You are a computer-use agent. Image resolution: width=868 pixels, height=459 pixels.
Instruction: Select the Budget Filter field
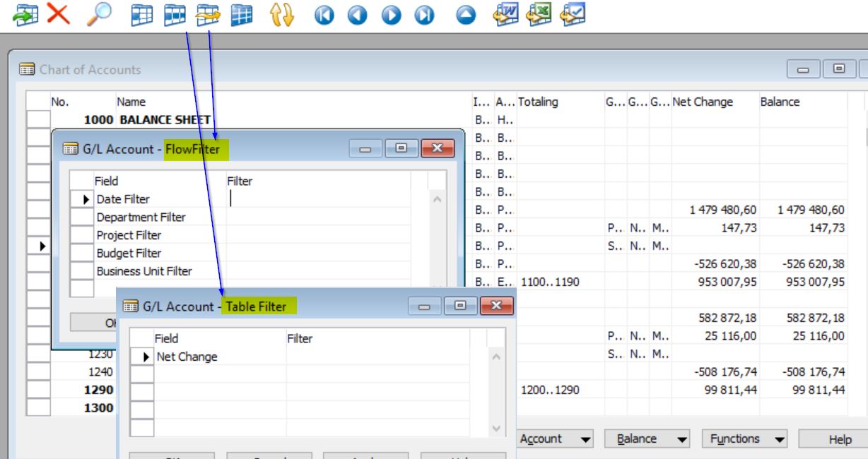pyautogui.click(x=160, y=253)
